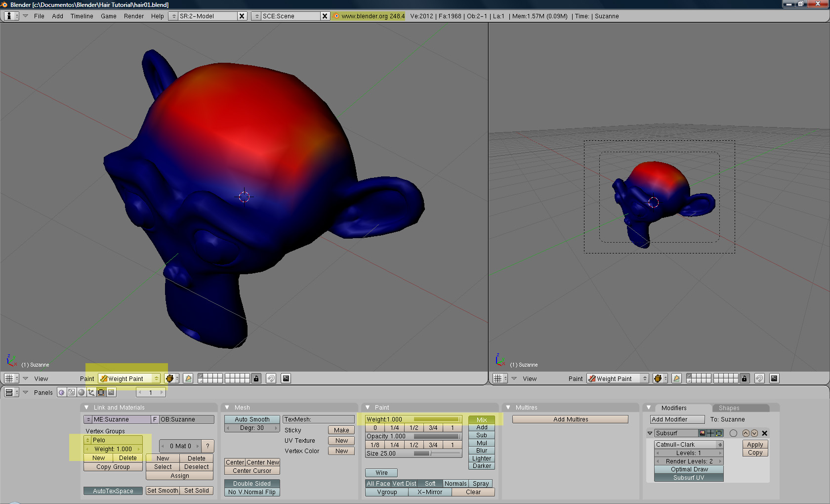
Task: Toggle painting mask icon in left viewport header
Action: tap(188, 378)
